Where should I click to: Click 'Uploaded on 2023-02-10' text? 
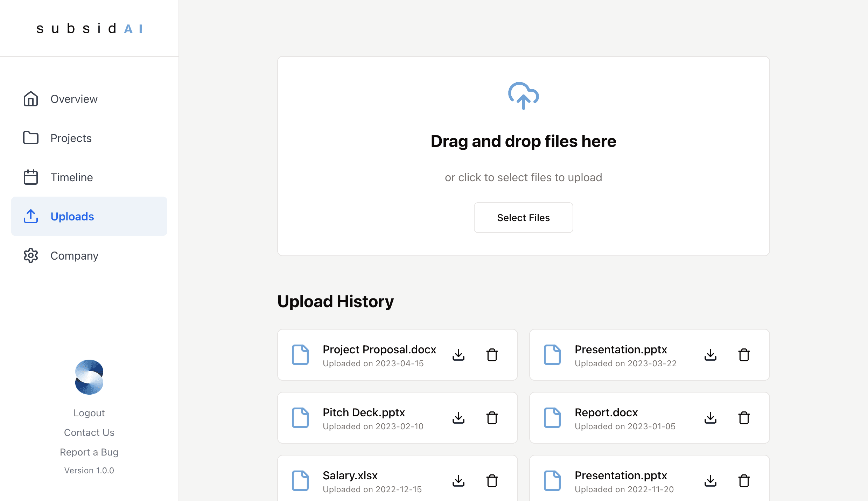pyautogui.click(x=373, y=426)
